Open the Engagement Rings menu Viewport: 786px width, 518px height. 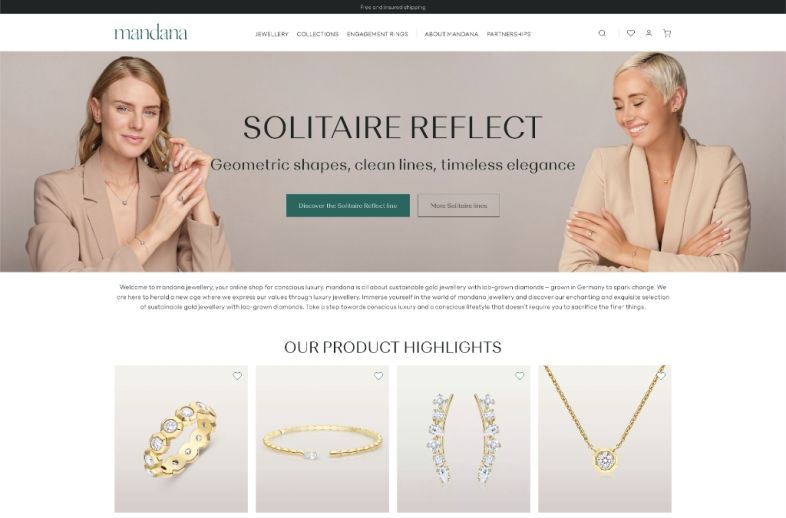(x=377, y=34)
